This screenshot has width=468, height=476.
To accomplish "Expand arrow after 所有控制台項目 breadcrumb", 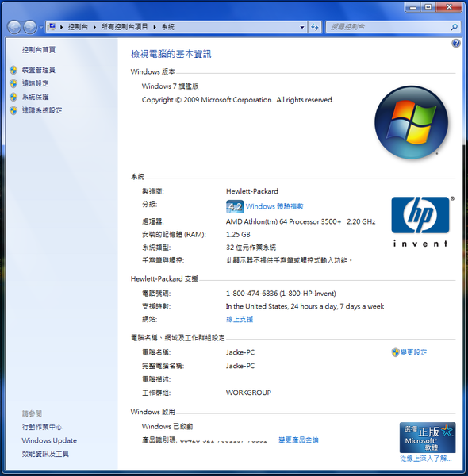I will (155, 27).
